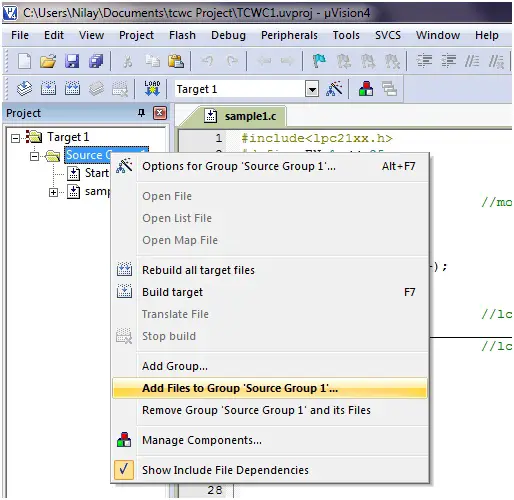
Task: Redo the last edit toolbar icon
Action: pos(232,61)
